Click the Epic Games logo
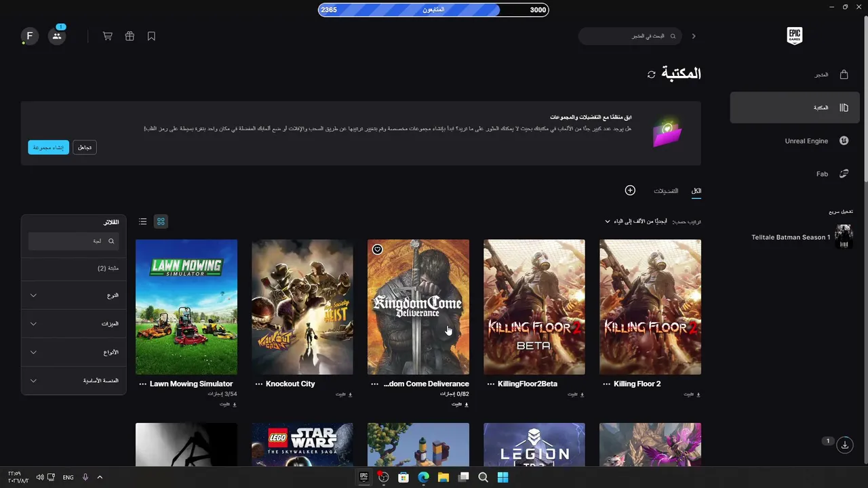The height and width of the screenshot is (488, 868). [794, 36]
